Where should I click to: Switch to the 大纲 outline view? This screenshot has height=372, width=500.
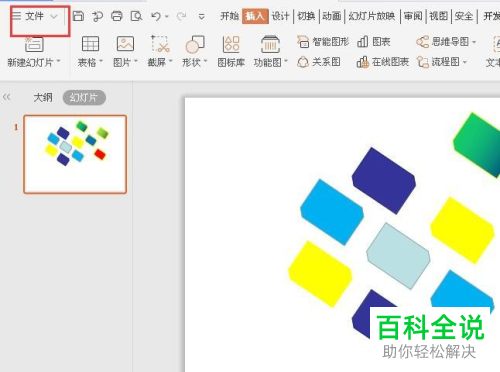43,98
